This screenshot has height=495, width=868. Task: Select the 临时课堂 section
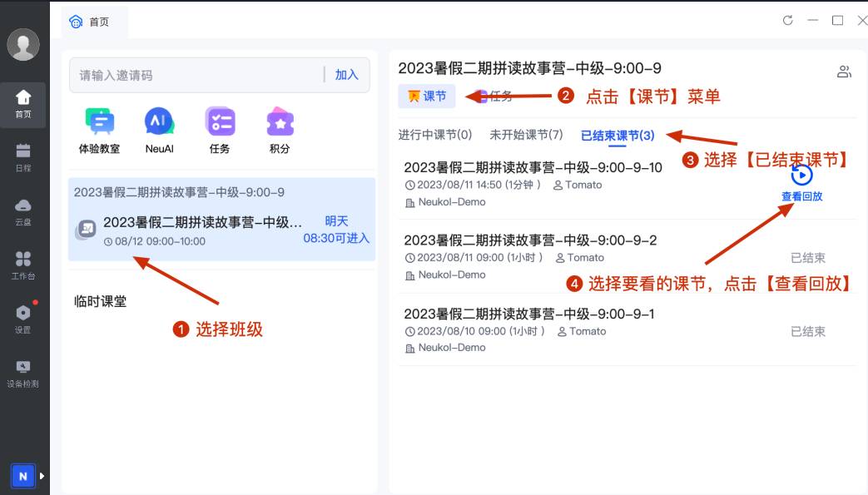tap(100, 301)
